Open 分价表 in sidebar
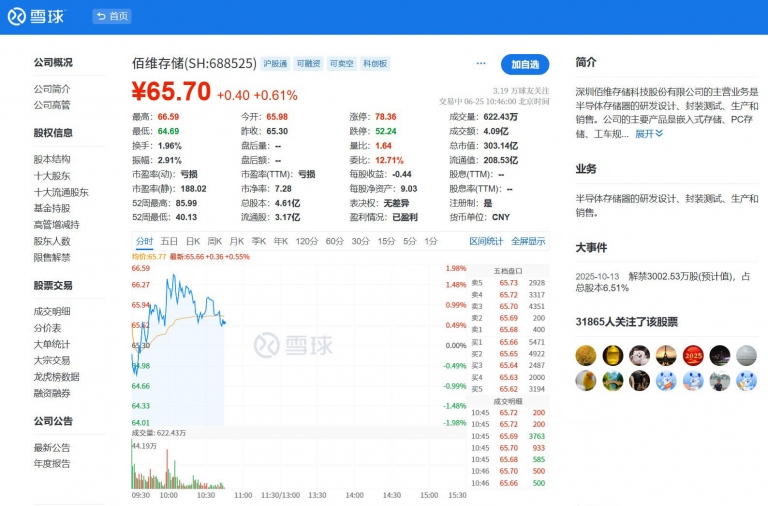Image resolution: width=768 pixels, height=506 pixels. [x=48, y=328]
